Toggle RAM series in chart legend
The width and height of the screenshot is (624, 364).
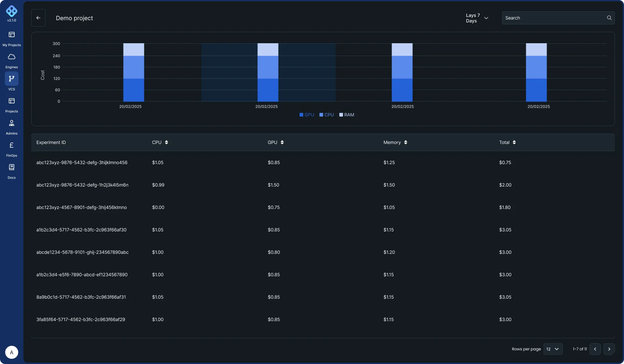(x=346, y=115)
